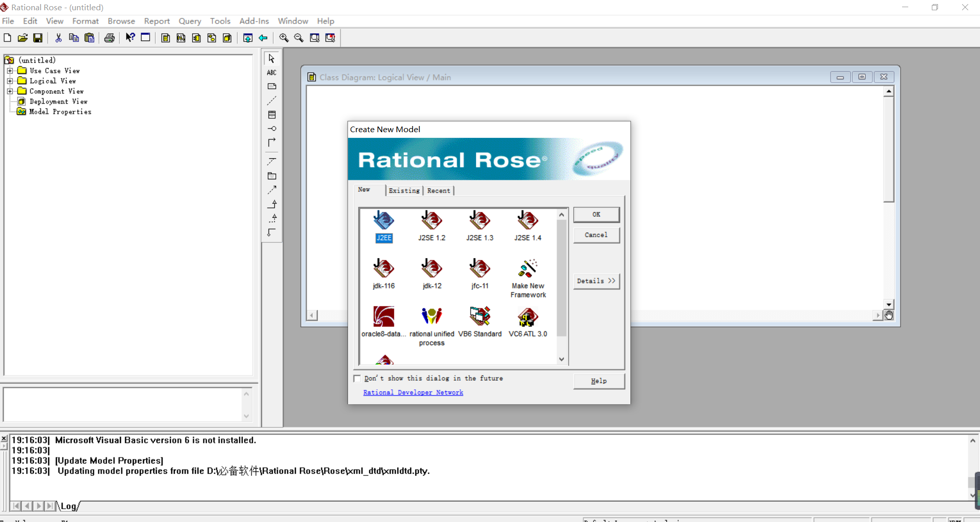Screen dimensions: 980x522
Task: Switch to the Existing tab
Action: [x=404, y=191]
